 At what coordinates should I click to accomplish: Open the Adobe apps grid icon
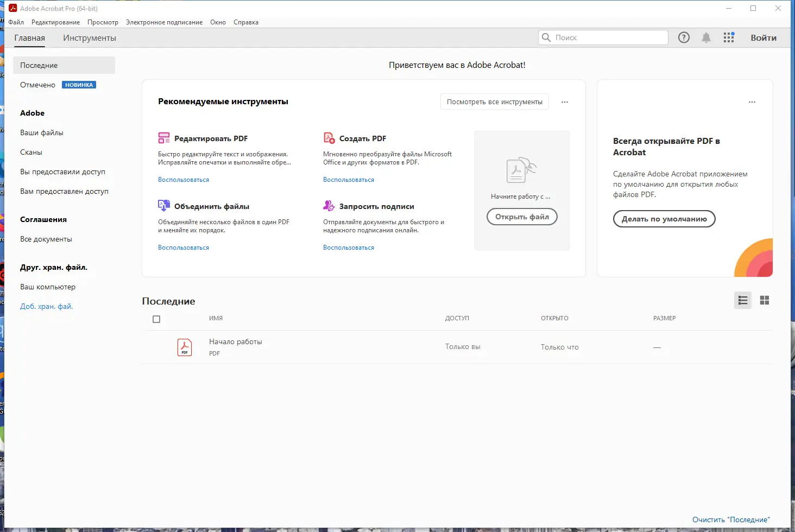coord(729,37)
